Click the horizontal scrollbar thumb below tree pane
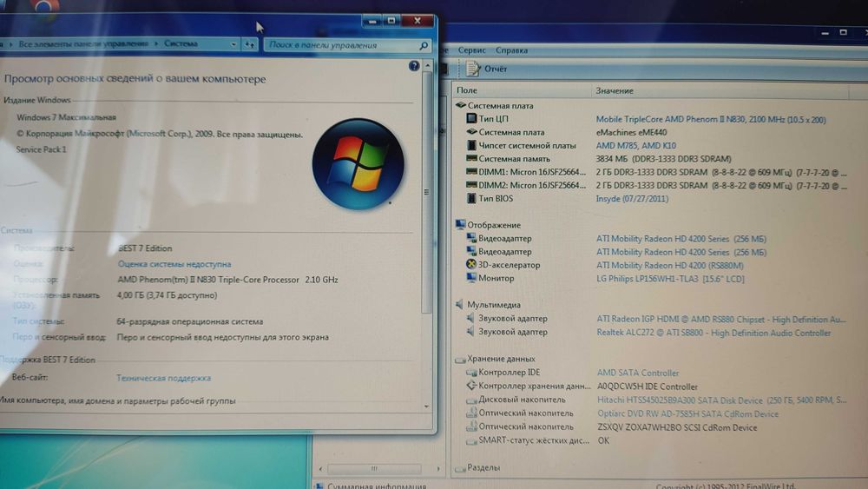Viewport: 868px width, 489px height. click(374, 468)
